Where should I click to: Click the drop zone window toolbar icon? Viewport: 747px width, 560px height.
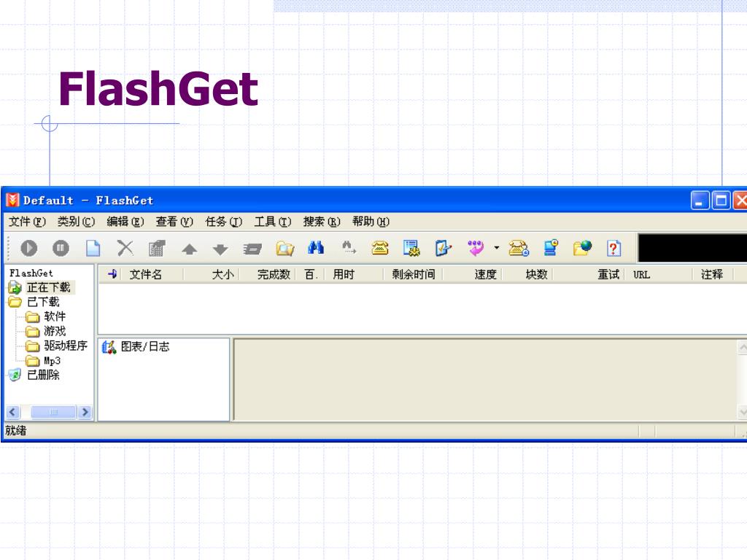tap(252, 249)
